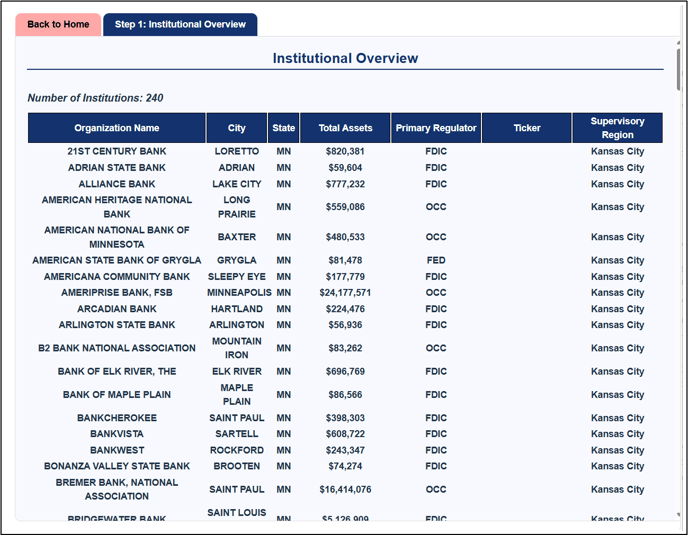Select AMERICAN NATIONAL BANK OF MINNESOTA cell
The image size is (688, 535).
[x=117, y=237]
